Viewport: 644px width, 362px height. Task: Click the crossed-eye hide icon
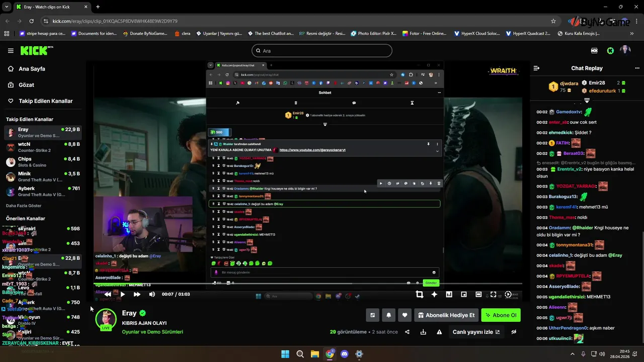(514, 332)
